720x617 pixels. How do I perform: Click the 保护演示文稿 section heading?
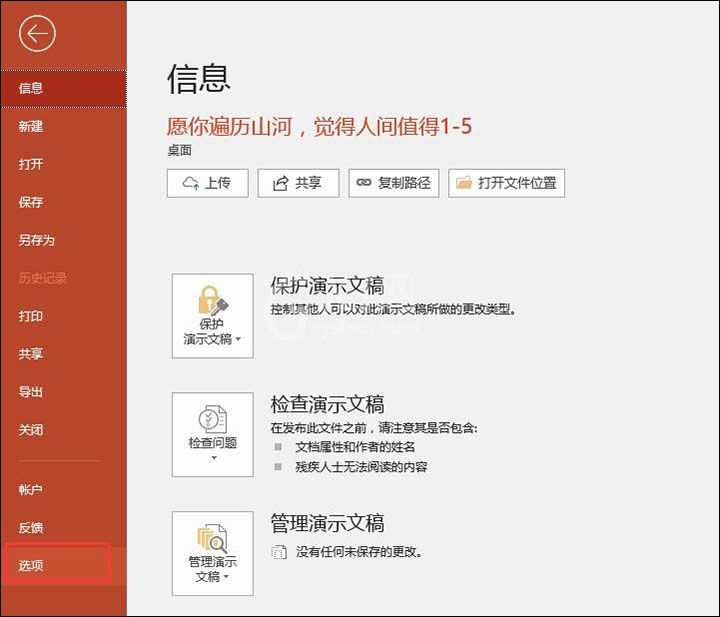coord(327,286)
